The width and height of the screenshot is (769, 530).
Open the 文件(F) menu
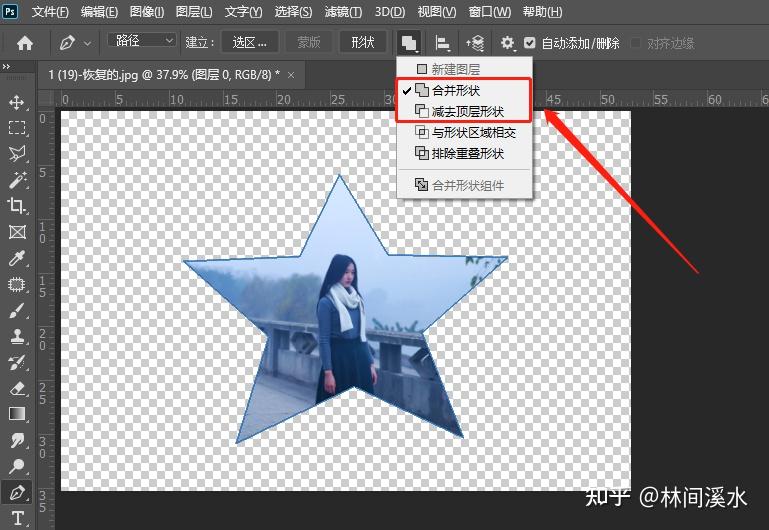50,12
